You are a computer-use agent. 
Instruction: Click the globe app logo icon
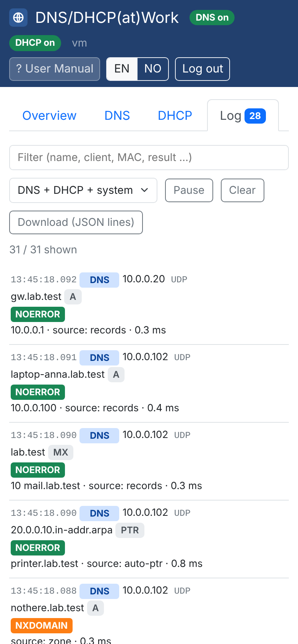click(x=18, y=18)
